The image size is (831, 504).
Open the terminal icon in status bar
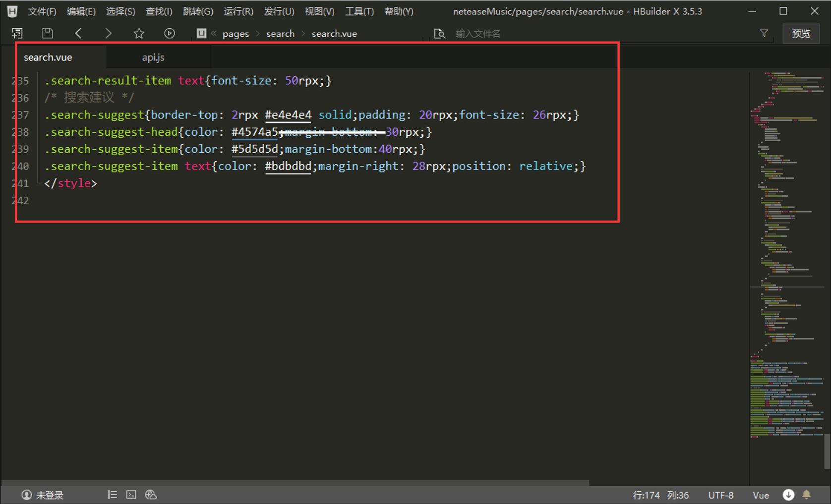click(x=131, y=495)
